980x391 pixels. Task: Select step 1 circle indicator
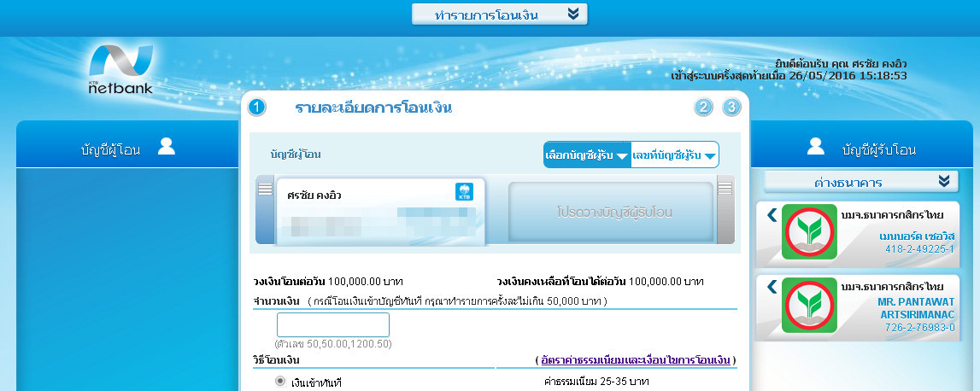(257, 108)
